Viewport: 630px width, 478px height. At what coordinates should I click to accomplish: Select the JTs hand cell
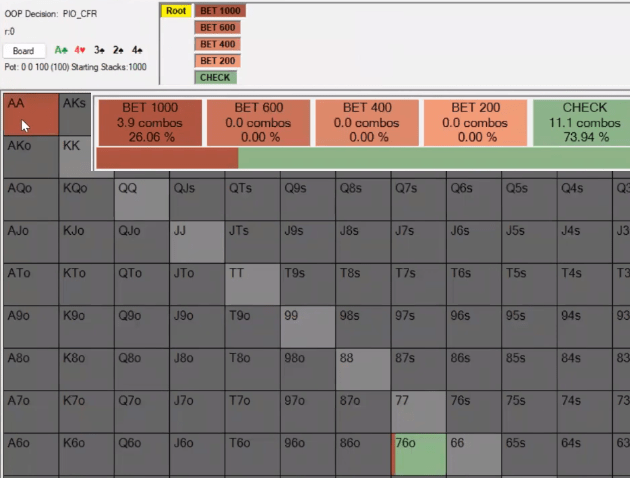pos(252,242)
